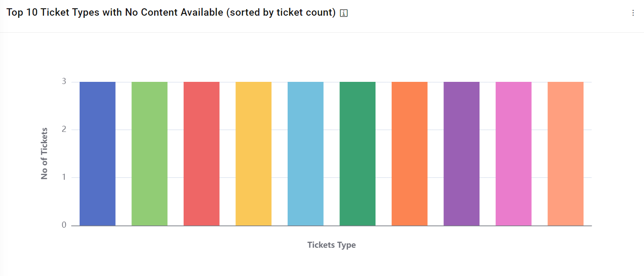The image size is (644, 276).
Task: Click the orange bar
Action: pos(409,154)
